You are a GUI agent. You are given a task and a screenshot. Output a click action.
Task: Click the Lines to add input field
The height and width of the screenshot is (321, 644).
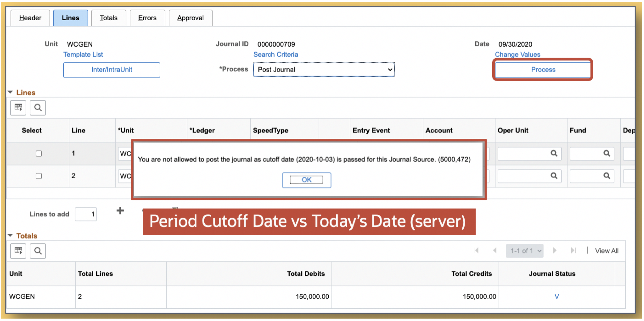pyautogui.click(x=86, y=214)
